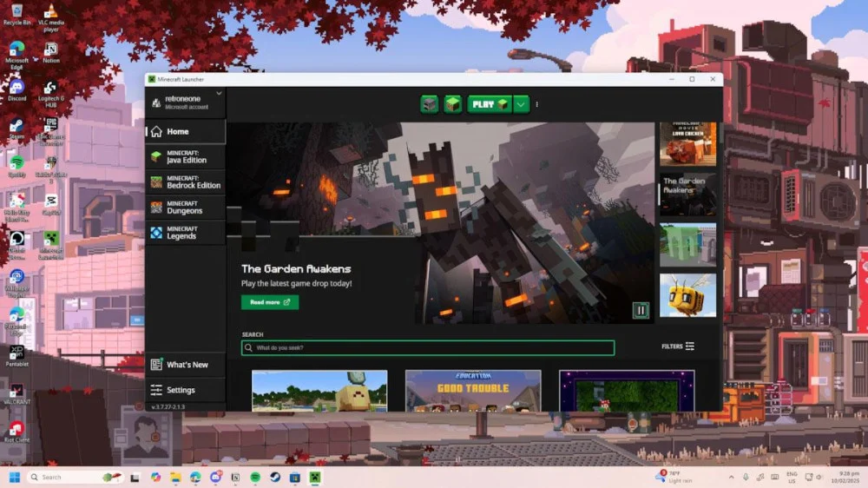This screenshot has width=868, height=488.
Task: Expand the dropdown arrow next to PLAY
Action: [x=521, y=104]
